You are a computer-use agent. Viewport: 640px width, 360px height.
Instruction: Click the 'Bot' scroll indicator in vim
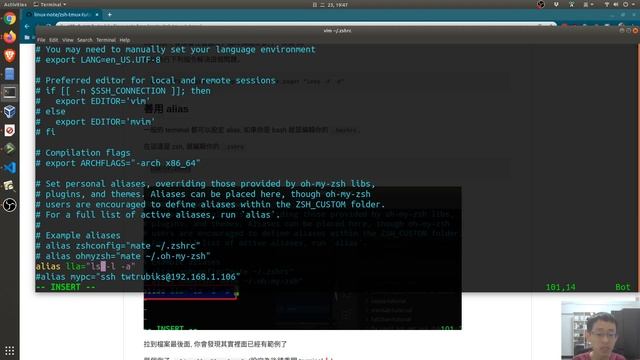click(x=623, y=287)
